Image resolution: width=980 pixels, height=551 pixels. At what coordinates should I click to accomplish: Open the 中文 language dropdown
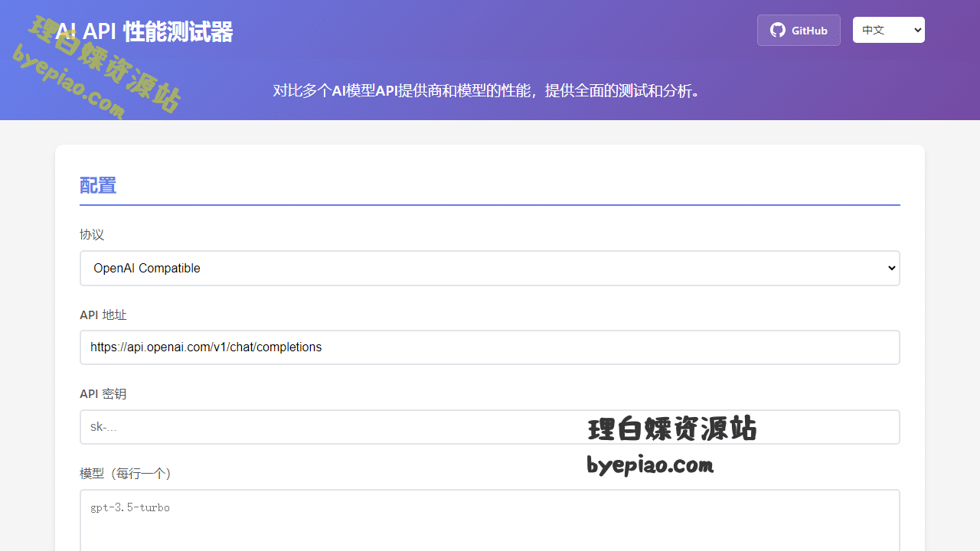[x=889, y=30]
